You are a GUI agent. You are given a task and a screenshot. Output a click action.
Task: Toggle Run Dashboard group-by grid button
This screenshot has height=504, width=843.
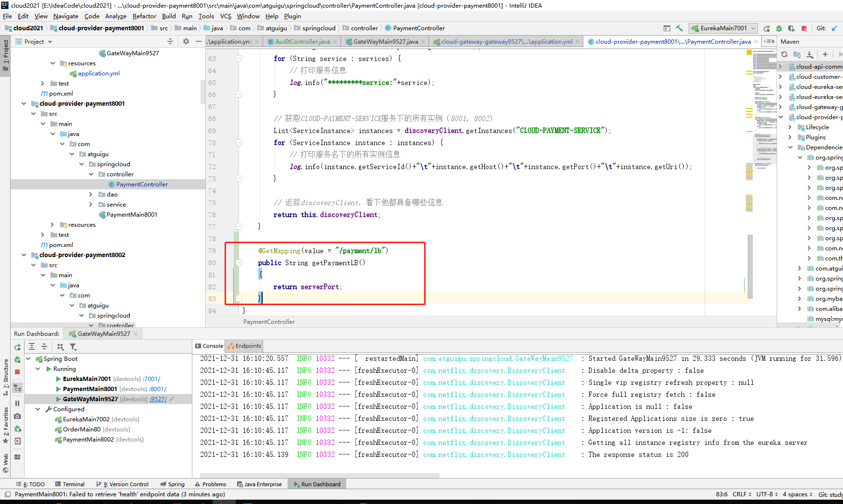(61, 346)
